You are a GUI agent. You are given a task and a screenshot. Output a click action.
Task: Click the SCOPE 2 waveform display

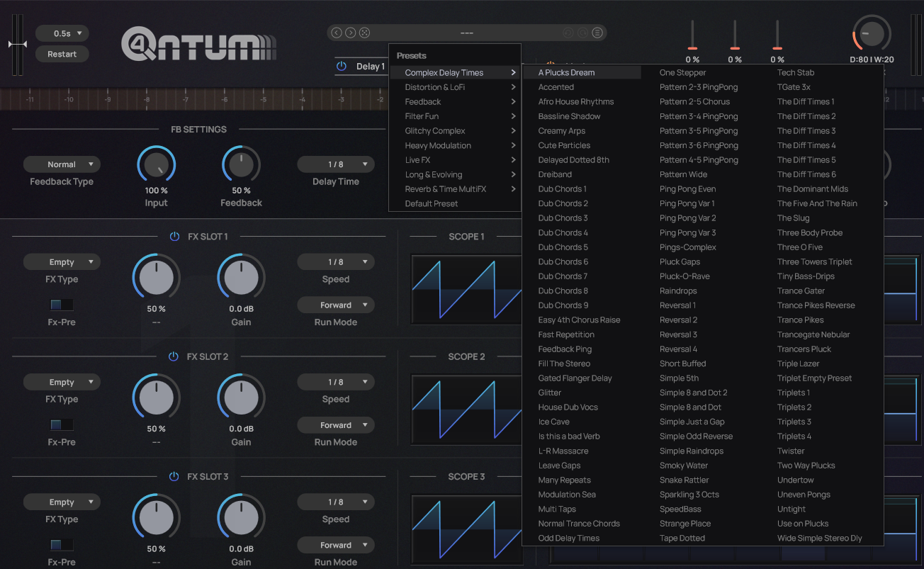[x=466, y=410]
